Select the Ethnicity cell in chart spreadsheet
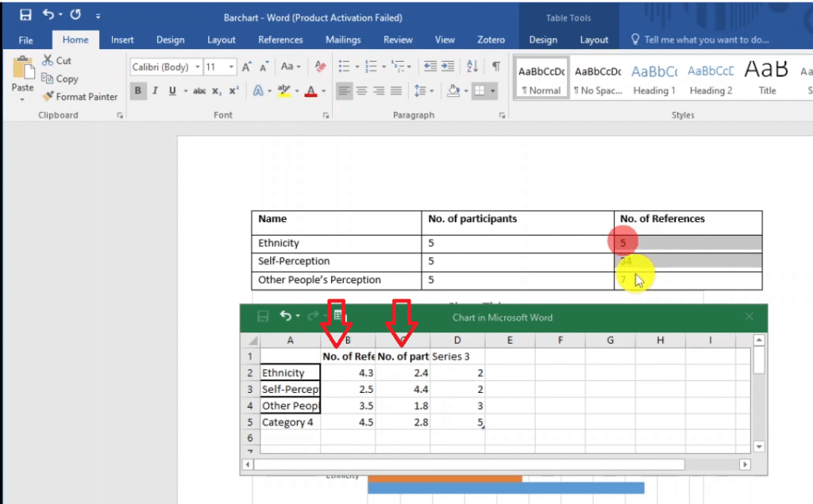This screenshot has height=504, width=813. tap(291, 372)
